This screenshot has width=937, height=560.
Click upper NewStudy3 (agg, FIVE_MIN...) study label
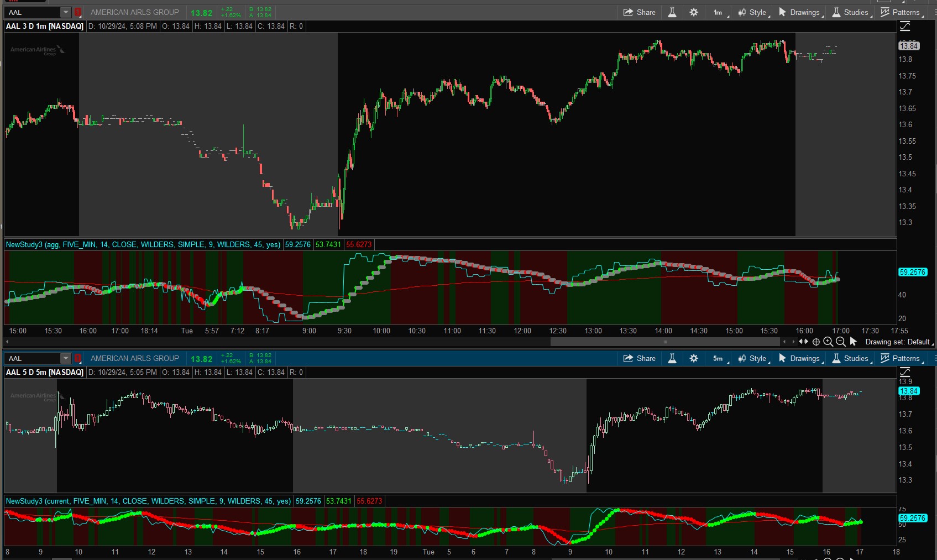click(x=143, y=244)
